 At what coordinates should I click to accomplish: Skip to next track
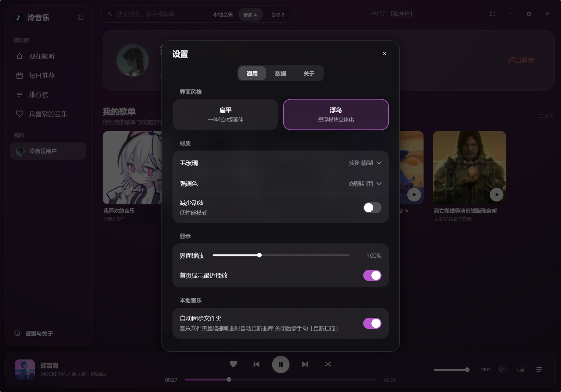305,364
